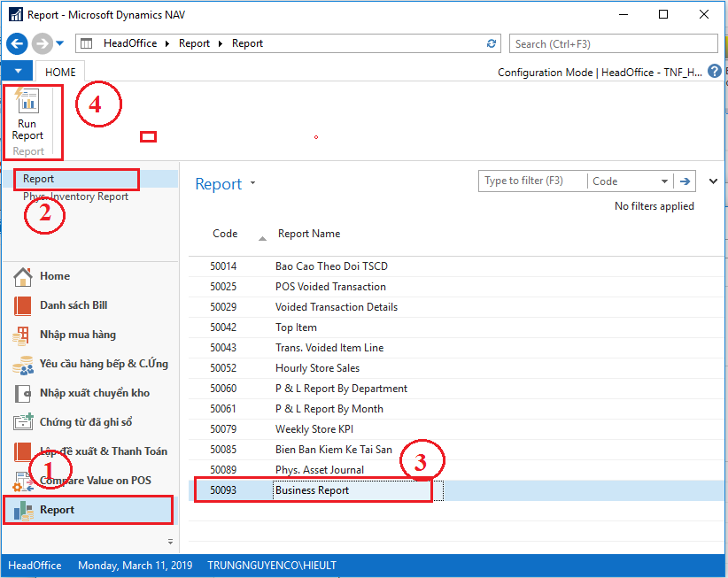This screenshot has width=728, height=578.
Task: Open the Report page title dropdown
Action: click(252, 183)
